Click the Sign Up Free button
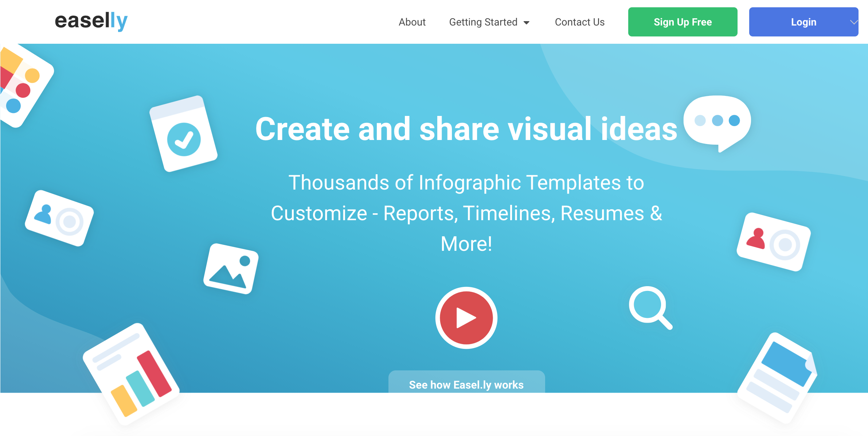Viewport: 868px width, 436px height. pos(683,22)
